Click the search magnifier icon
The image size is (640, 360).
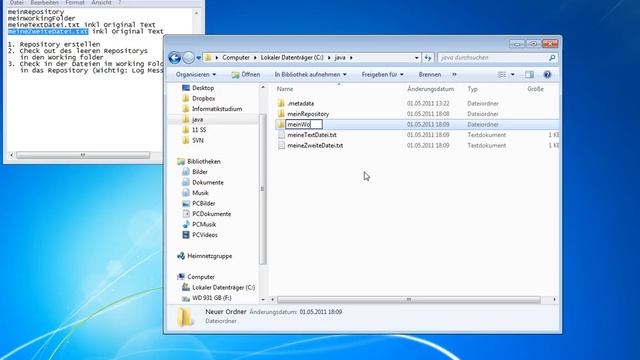tap(552, 58)
